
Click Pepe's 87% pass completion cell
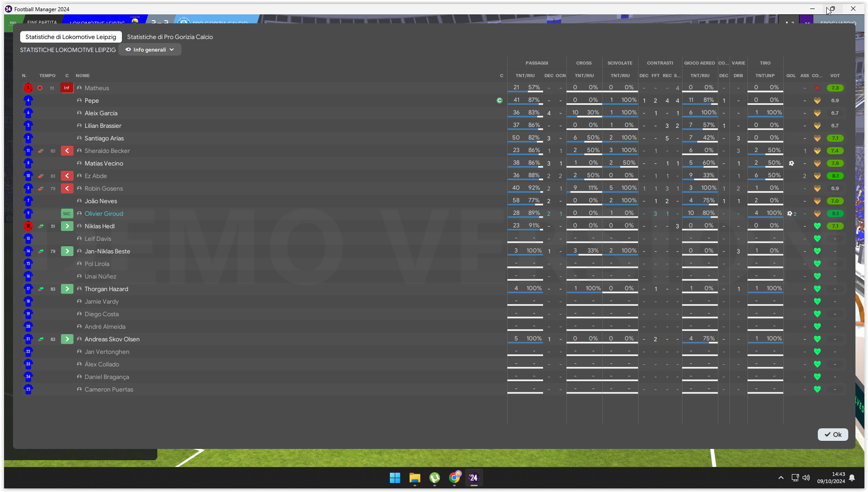pos(534,100)
